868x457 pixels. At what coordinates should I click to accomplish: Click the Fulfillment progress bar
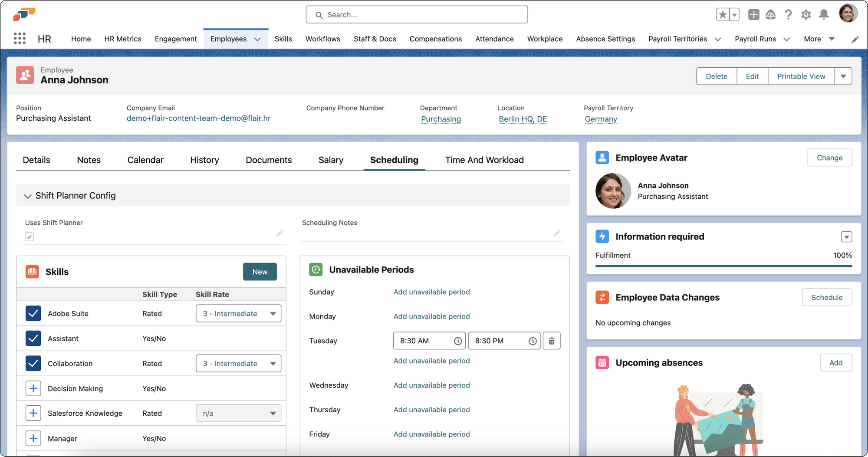point(723,266)
